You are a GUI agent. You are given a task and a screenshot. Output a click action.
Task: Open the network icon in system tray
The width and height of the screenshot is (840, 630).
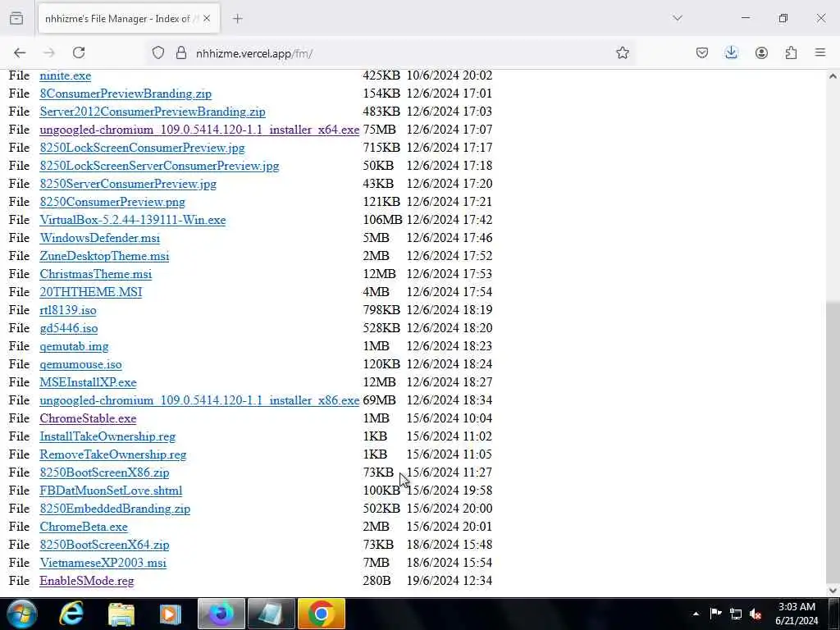(x=736, y=614)
